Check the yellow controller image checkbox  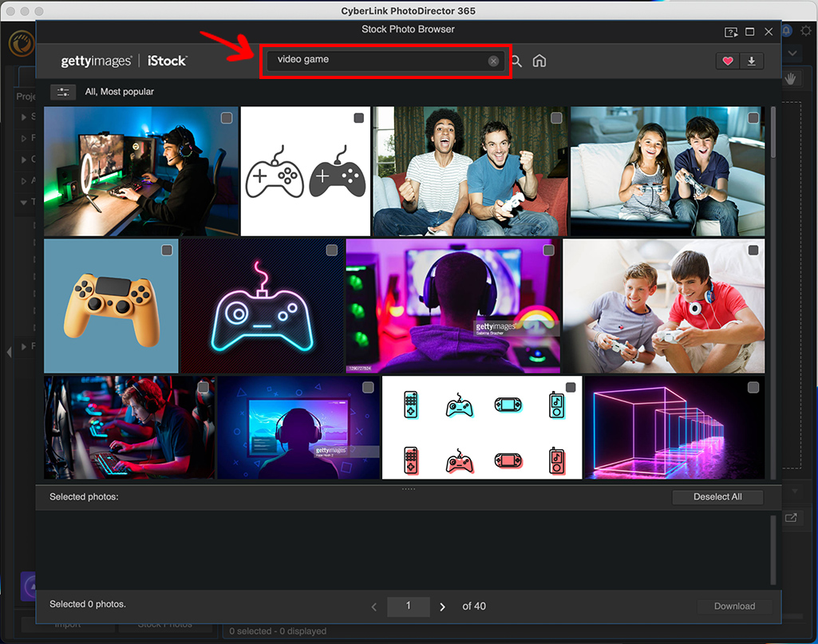tap(167, 251)
